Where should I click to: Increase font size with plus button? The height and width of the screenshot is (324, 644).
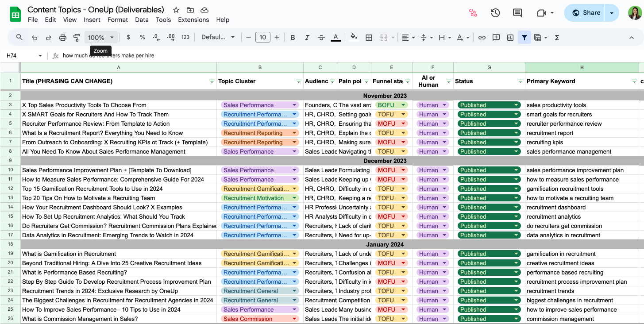pos(277,38)
